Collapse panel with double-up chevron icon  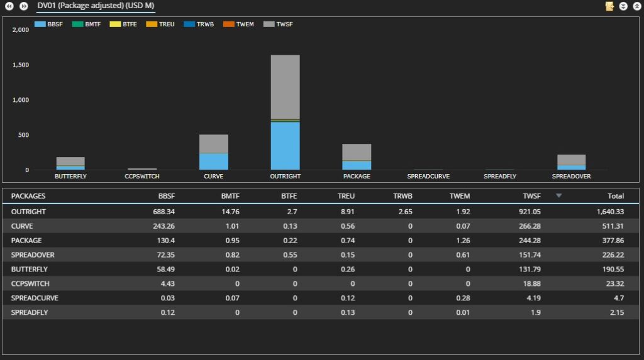[x=636, y=6]
